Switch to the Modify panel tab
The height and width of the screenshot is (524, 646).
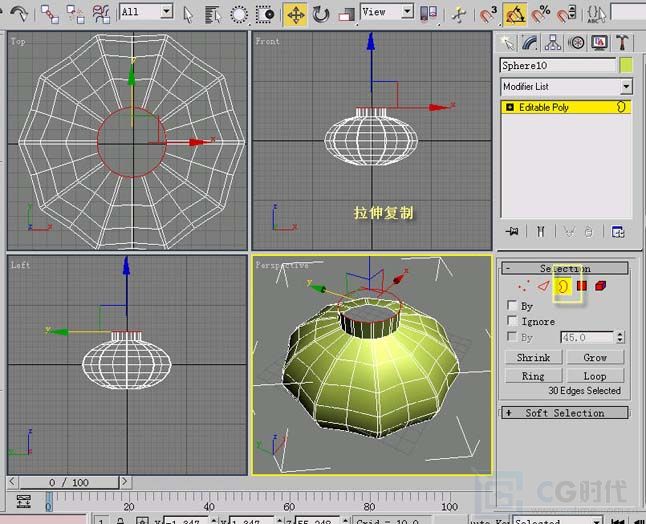coord(530,42)
